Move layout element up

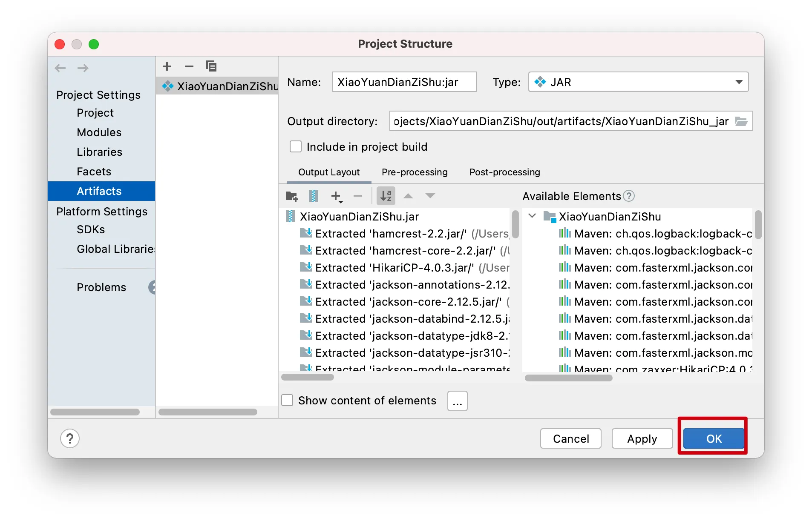pos(408,196)
